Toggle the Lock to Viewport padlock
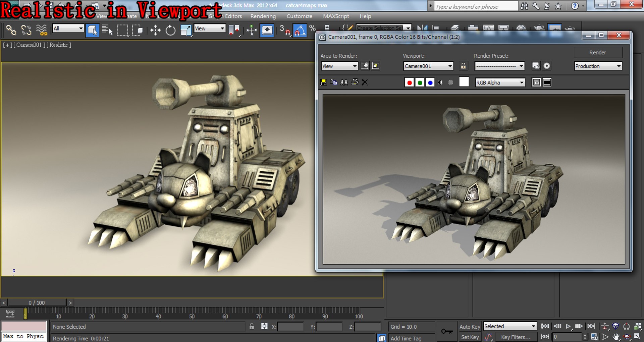This screenshot has height=342, width=644. click(x=463, y=66)
